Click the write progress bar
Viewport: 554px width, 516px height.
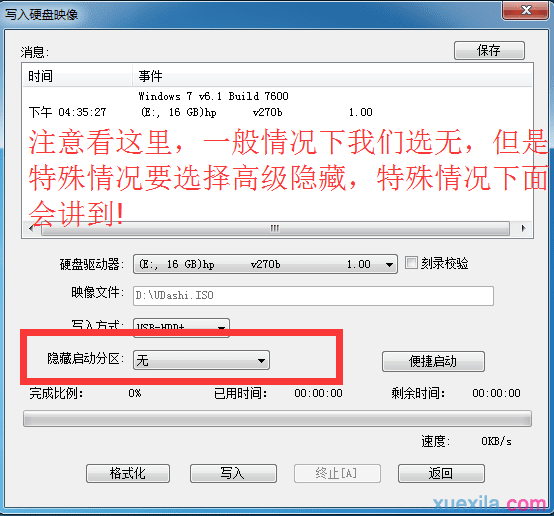pos(277,419)
